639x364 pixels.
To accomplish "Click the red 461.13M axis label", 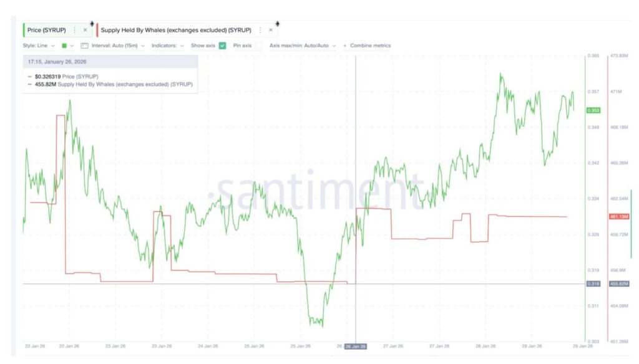I will (x=618, y=216).
